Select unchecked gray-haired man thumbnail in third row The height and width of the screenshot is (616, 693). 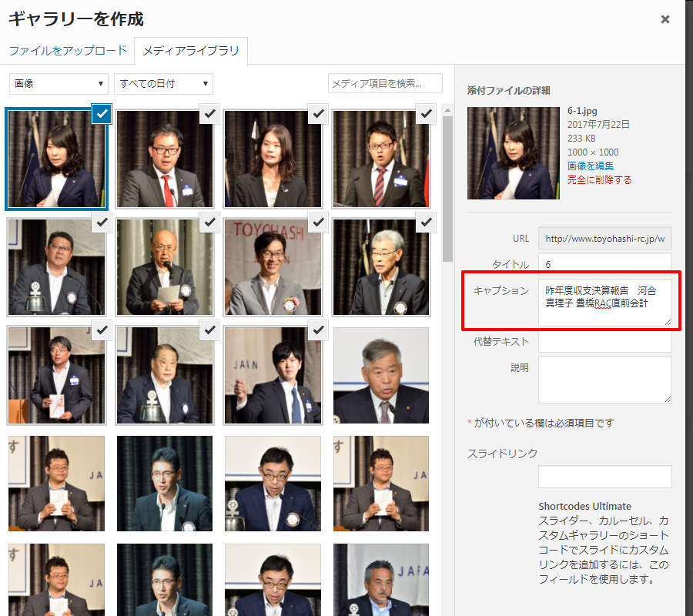(380, 376)
